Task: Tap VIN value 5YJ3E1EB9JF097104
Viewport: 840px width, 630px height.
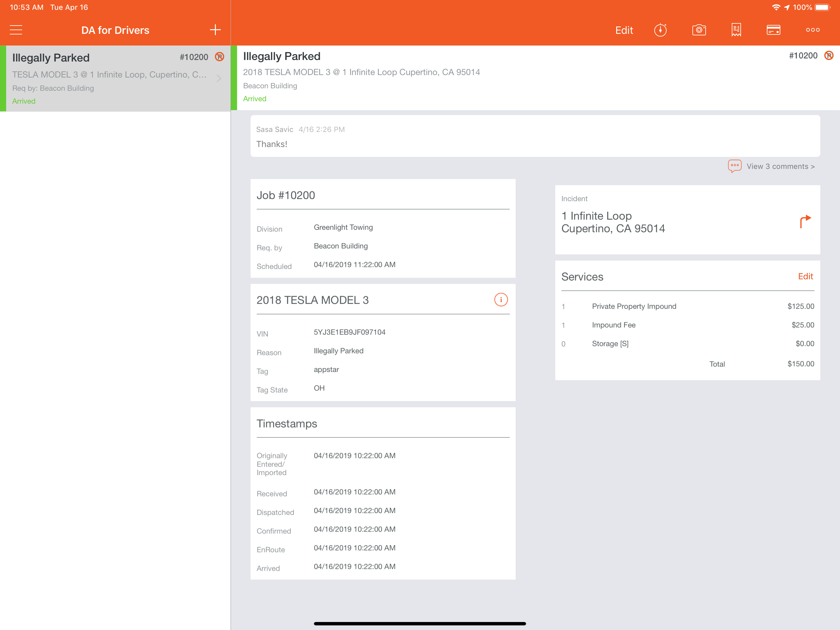Action: coord(349,332)
